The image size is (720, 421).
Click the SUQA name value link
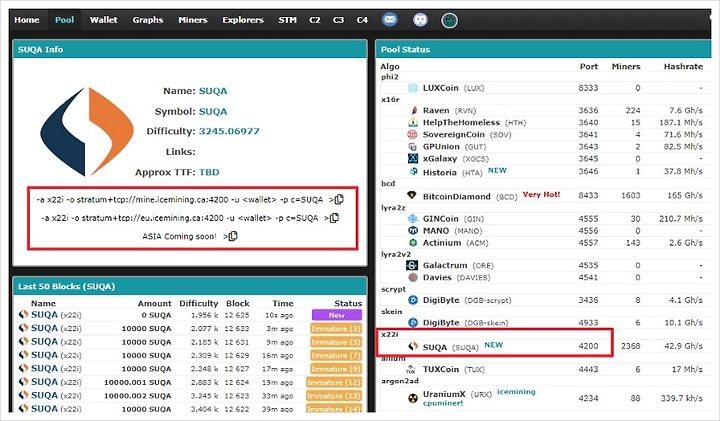point(213,91)
